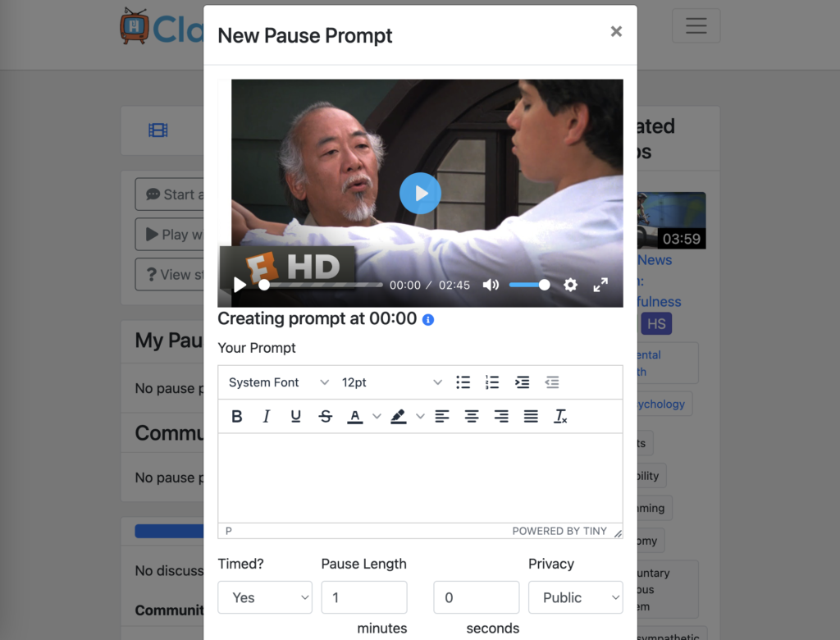Justify text

531,417
